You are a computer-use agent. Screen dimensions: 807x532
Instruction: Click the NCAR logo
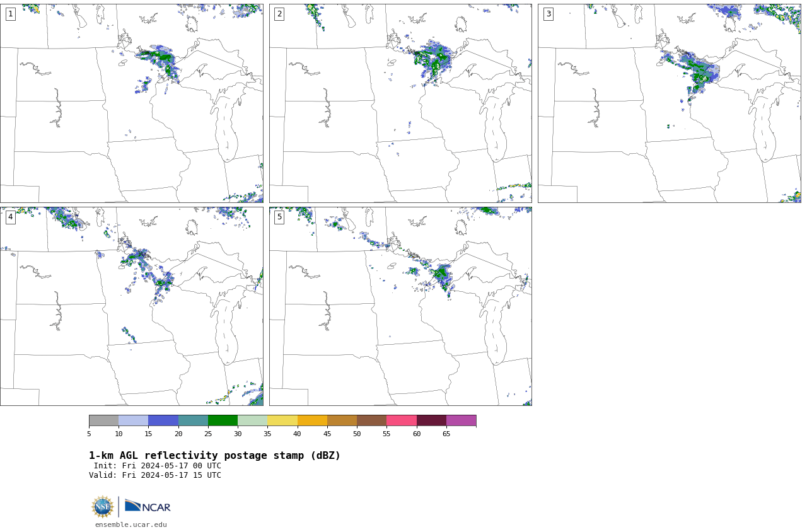pyautogui.click(x=148, y=506)
